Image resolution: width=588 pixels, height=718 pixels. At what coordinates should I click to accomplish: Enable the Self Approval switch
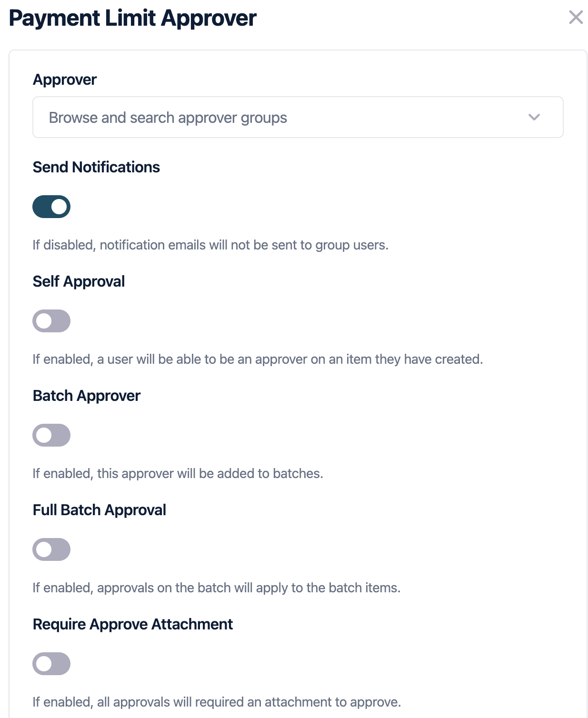click(x=51, y=321)
